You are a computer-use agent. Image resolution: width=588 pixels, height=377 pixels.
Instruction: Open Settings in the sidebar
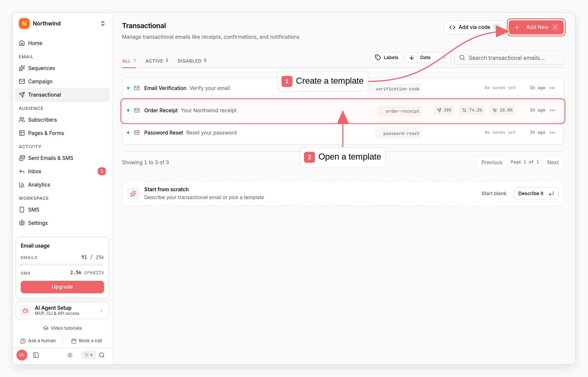tap(62, 223)
